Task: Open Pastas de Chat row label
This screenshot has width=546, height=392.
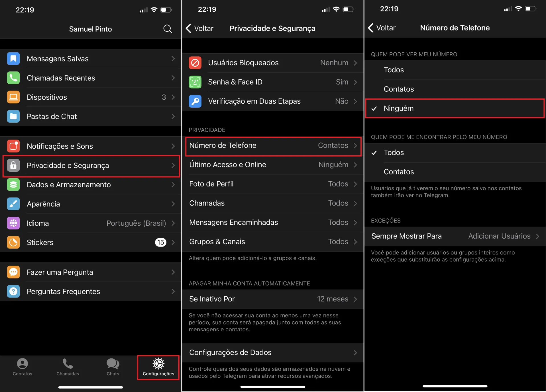Action: tap(52, 116)
